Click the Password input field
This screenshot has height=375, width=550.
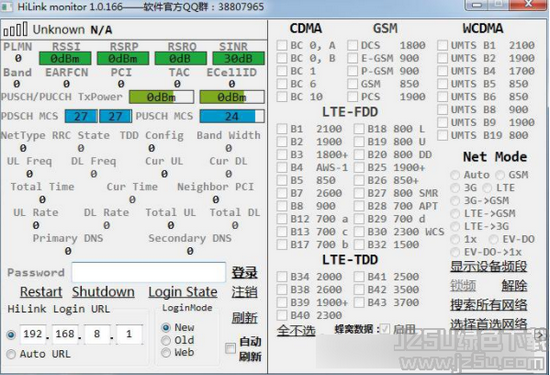tap(149, 272)
